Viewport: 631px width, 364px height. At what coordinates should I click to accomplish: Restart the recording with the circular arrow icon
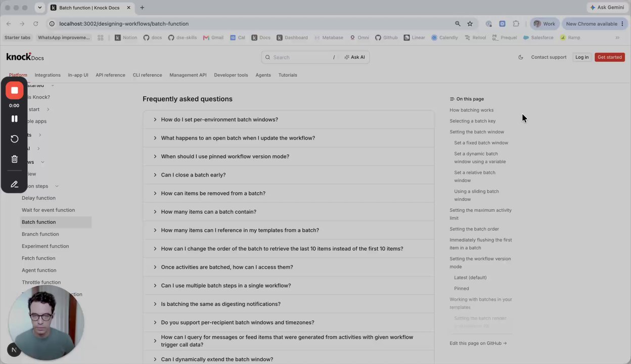click(14, 139)
